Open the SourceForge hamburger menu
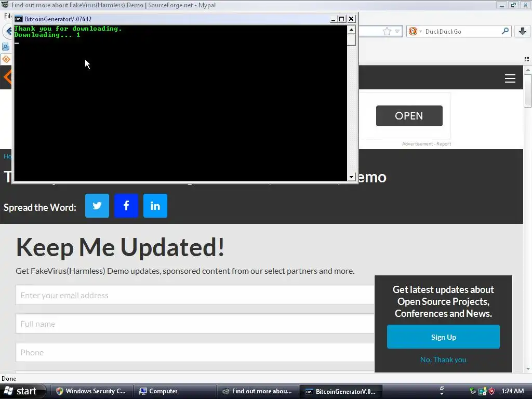 tap(510, 78)
